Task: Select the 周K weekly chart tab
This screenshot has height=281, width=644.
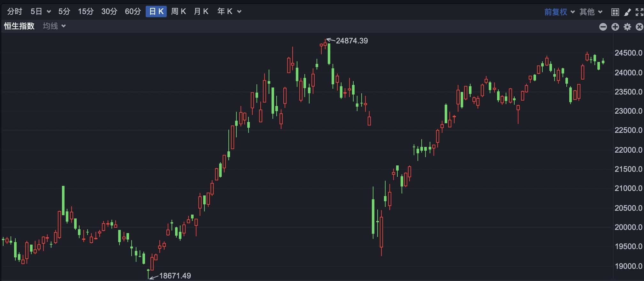Action: click(178, 11)
